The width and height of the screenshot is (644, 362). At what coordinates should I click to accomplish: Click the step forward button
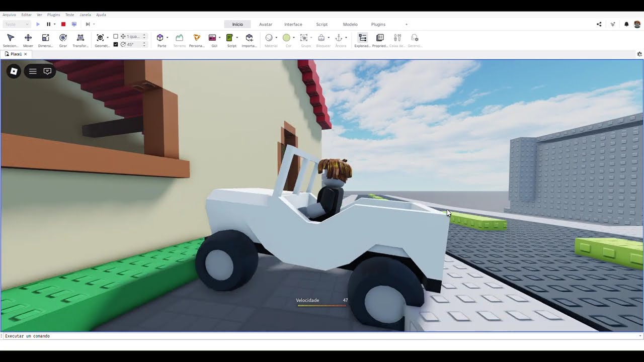(88, 24)
